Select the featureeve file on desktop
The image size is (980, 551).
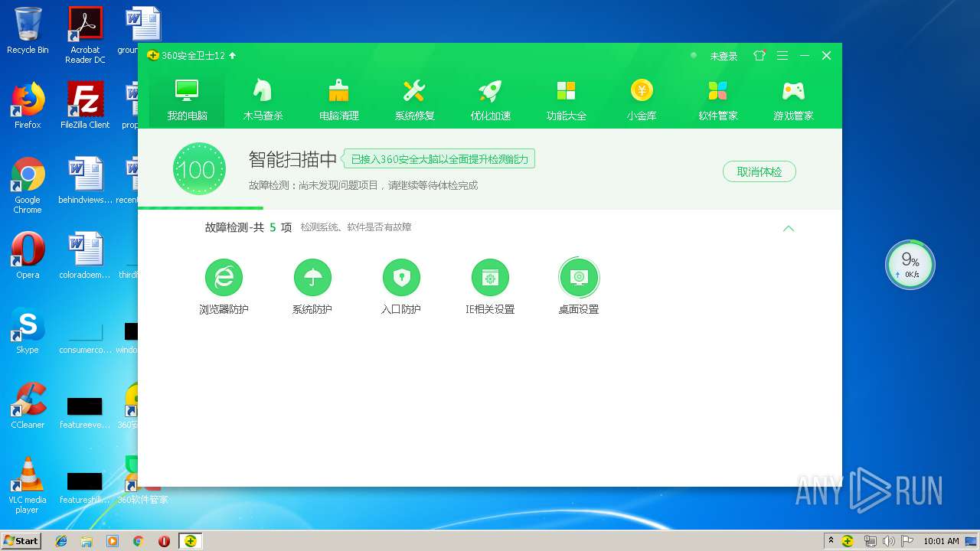click(85, 413)
